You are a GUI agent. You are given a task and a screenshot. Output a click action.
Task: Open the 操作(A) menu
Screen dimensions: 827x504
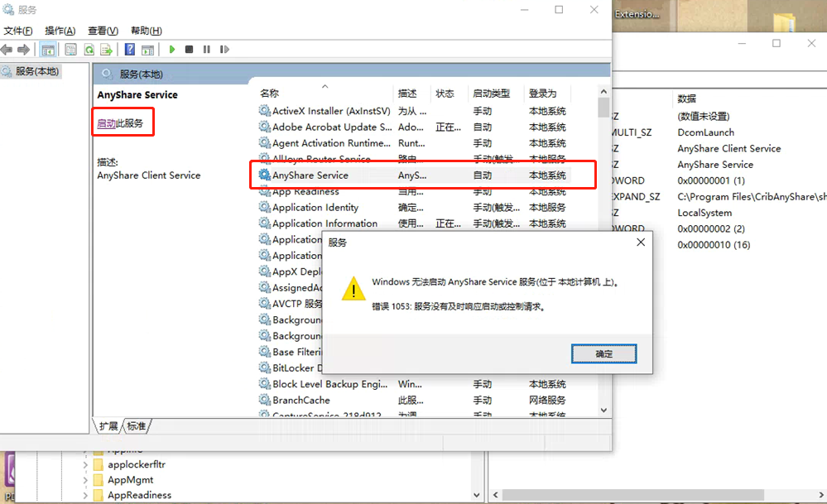tap(60, 31)
